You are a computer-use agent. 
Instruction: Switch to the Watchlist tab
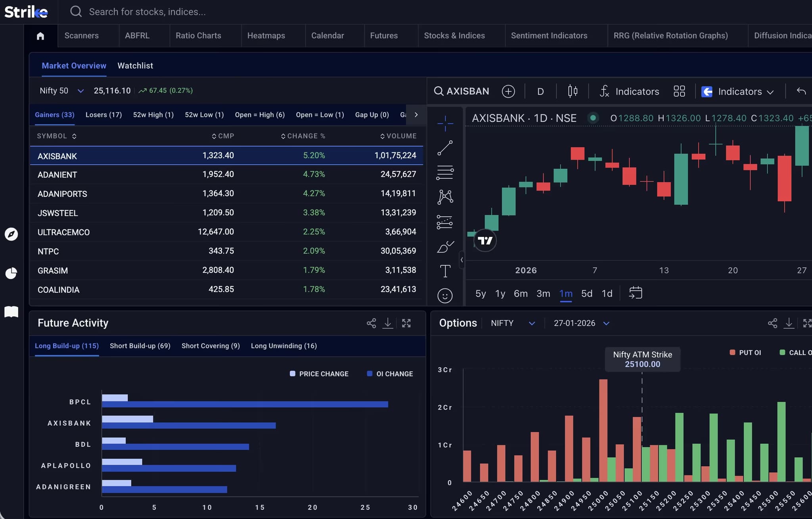coord(135,66)
